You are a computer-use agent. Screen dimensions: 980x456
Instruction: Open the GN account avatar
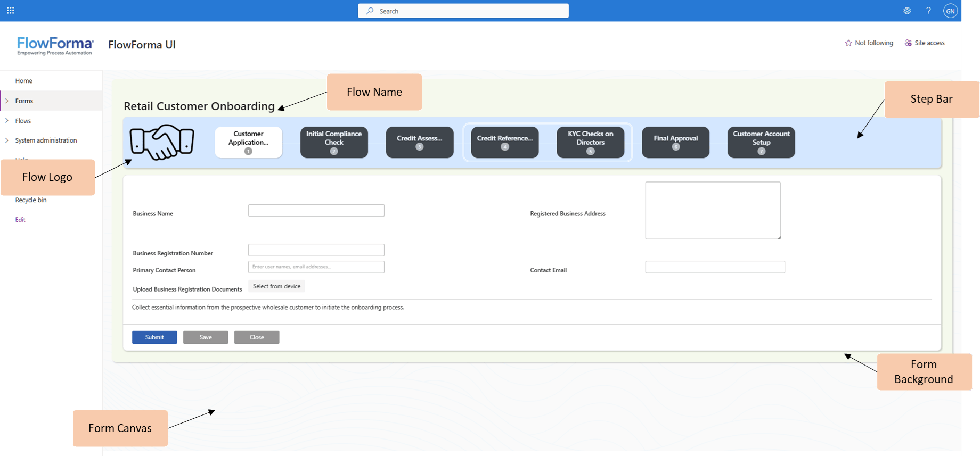pos(950,11)
